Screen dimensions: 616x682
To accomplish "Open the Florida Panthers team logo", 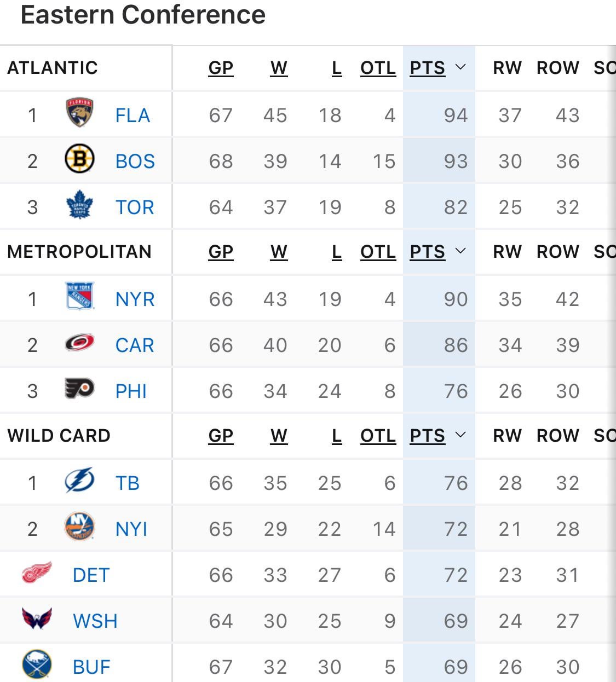I will [x=79, y=113].
